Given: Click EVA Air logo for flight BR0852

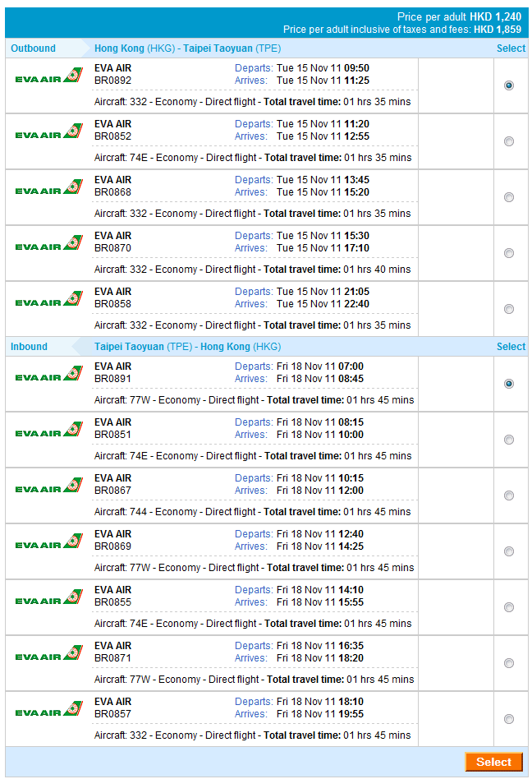Looking at the screenshot, I should coord(48,132).
